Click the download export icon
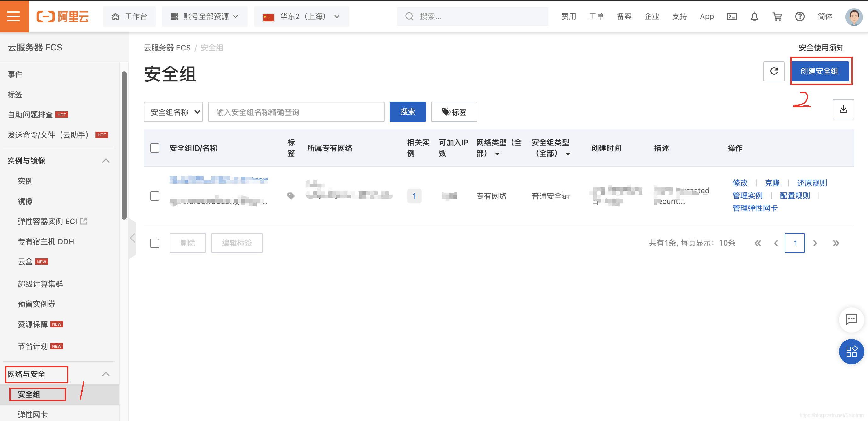Screen dimensions: 868x421 [x=843, y=109]
